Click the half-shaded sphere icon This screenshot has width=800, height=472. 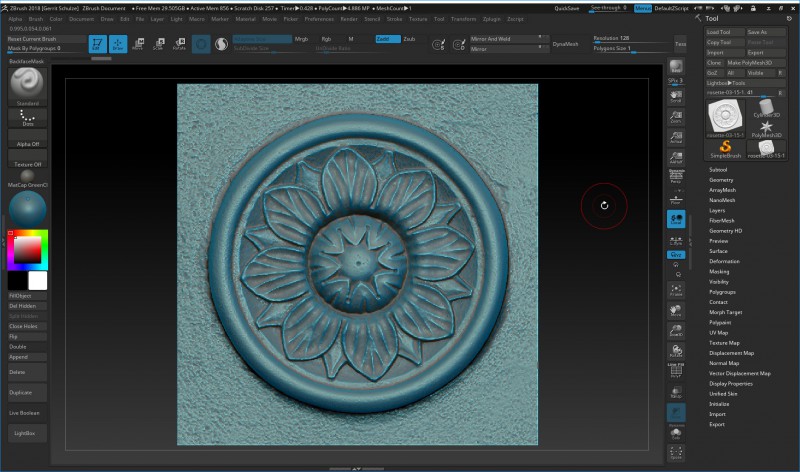[x=221, y=44]
